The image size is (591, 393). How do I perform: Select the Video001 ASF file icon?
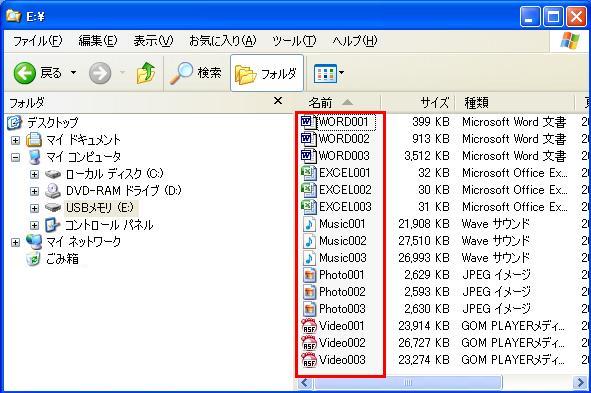point(309,326)
